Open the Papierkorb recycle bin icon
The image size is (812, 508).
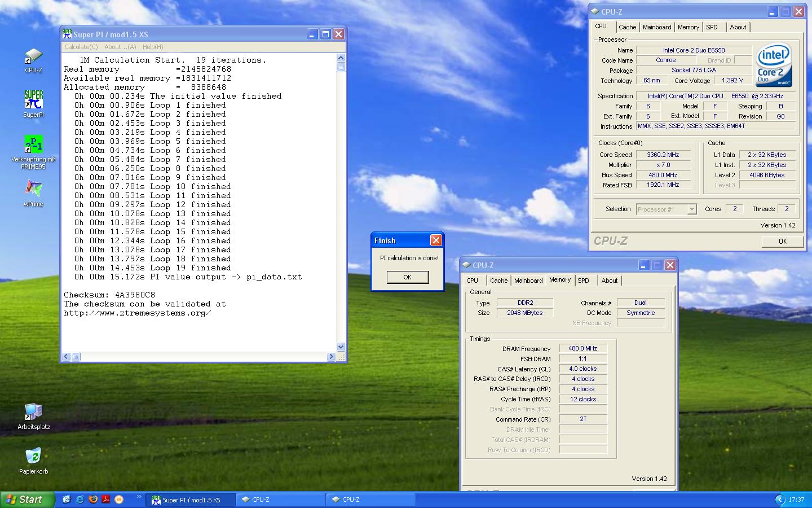pyautogui.click(x=33, y=456)
